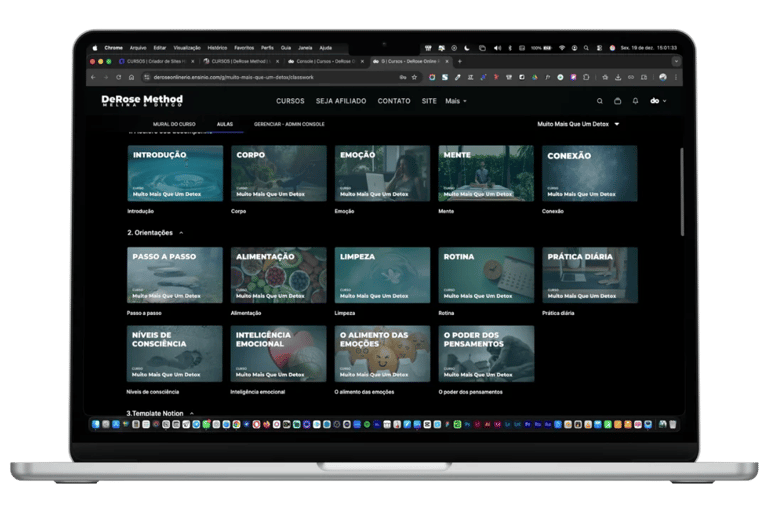Viewport: 768px width, 512px height.
Task: Open the Wi-Fi status icon in menu bar
Action: 562,48
